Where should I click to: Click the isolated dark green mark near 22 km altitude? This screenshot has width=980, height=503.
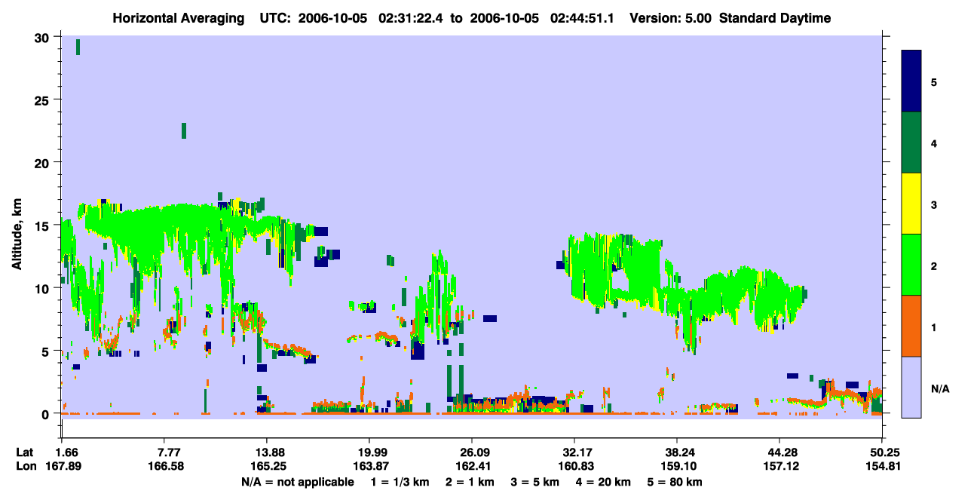[183, 130]
